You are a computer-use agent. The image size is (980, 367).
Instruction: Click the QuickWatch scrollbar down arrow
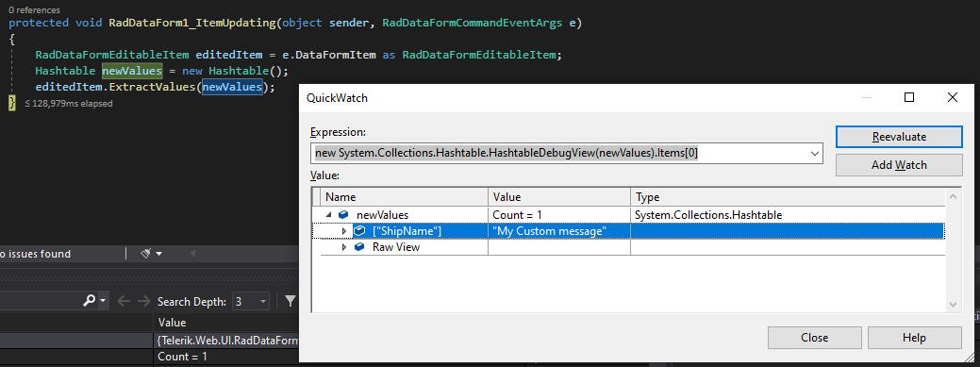[x=953, y=305]
